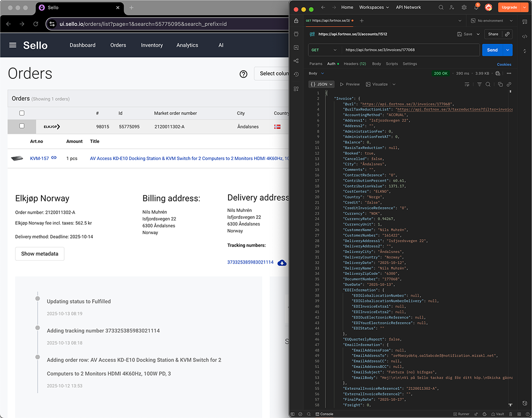Search within the JSON response
532x418 pixels.
[489, 84]
